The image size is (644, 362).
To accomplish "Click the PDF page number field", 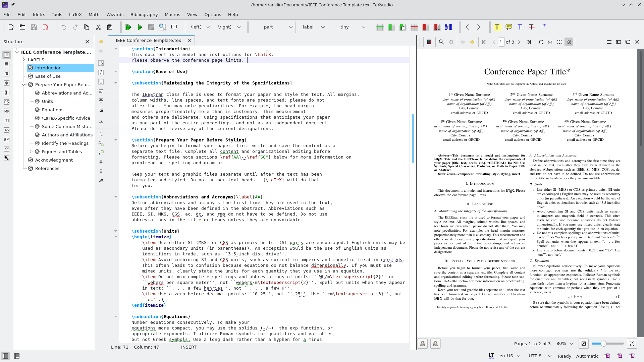I will tap(501, 42).
